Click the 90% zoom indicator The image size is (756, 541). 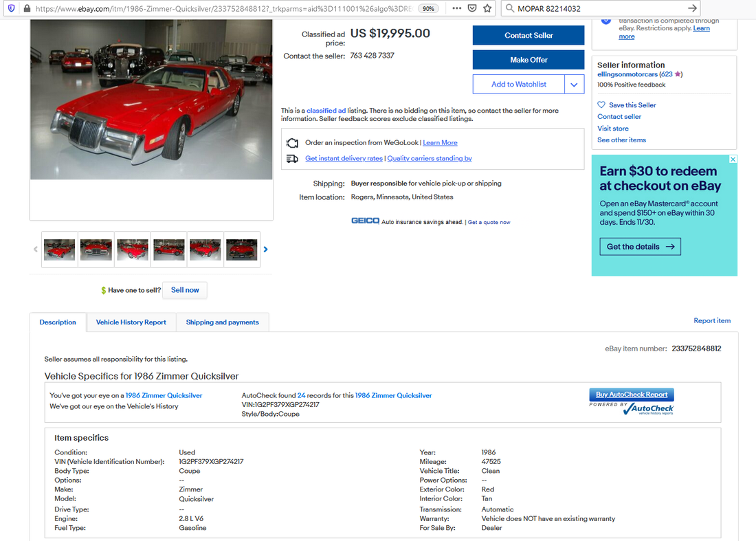[x=428, y=9]
